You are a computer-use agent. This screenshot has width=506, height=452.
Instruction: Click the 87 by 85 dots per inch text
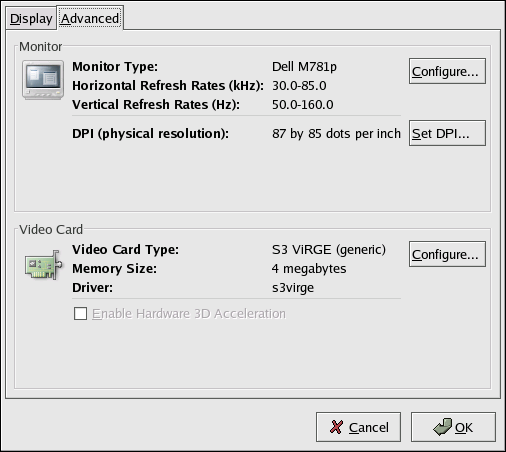click(x=336, y=134)
